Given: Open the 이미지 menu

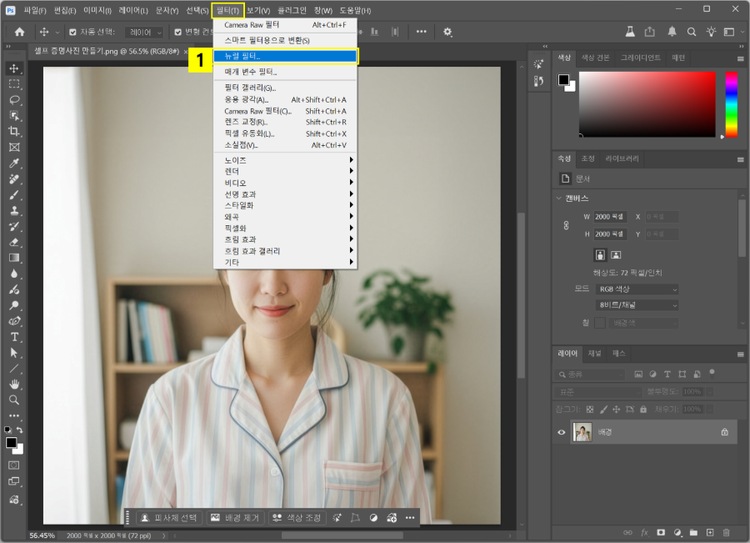Looking at the screenshot, I should click(x=98, y=10).
